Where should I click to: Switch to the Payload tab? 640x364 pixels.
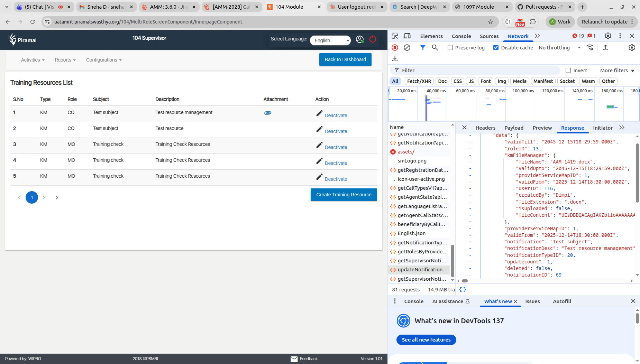[514, 128]
